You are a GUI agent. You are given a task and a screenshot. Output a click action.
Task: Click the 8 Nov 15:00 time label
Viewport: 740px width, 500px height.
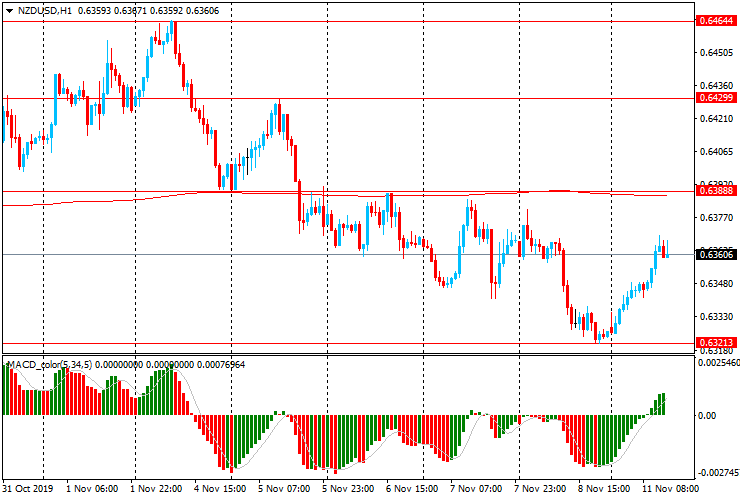pos(604,488)
